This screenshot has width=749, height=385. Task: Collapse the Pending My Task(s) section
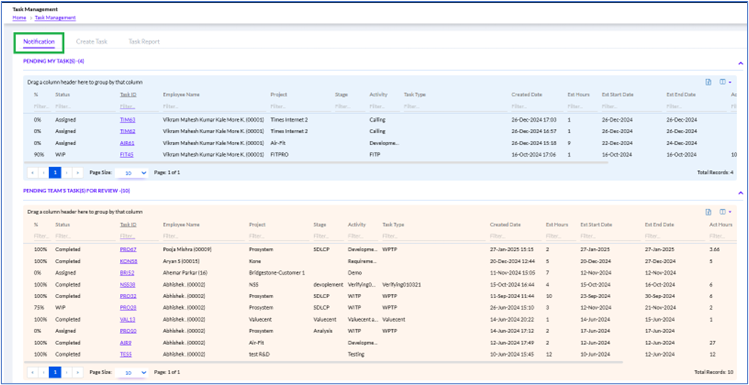point(740,63)
